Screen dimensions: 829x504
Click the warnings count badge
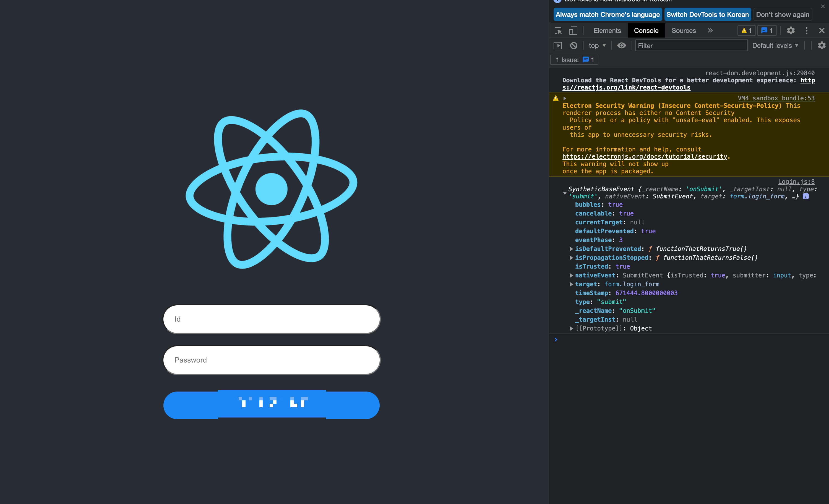click(746, 31)
